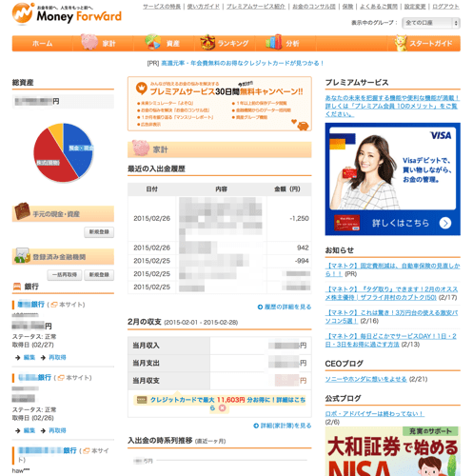
Task: Open the 保険 link in the header
Action: [347, 7]
